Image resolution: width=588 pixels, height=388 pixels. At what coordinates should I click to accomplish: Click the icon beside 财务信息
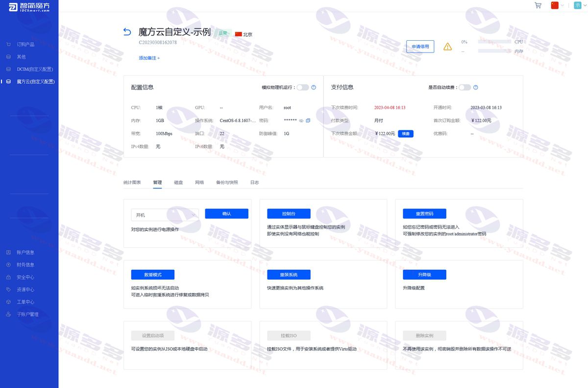pyautogui.click(x=8, y=265)
